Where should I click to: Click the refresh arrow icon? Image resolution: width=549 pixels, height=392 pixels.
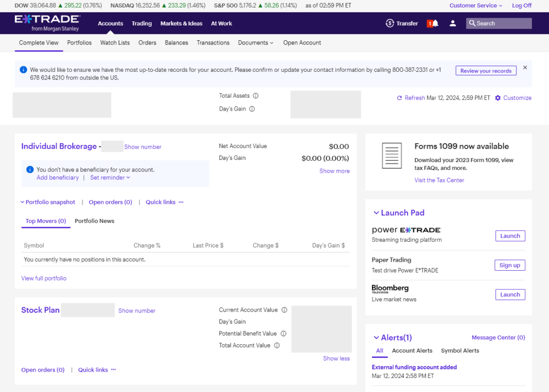pyautogui.click(x=399, y=98)
